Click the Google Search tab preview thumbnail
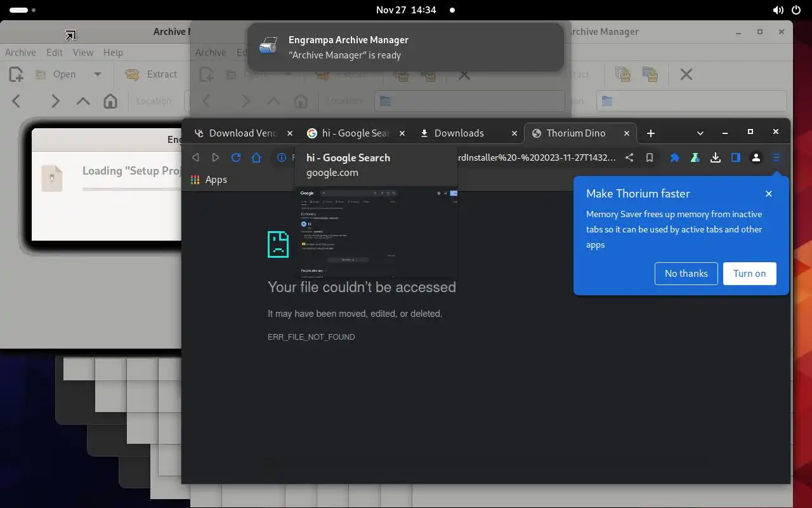The image size is (812, 508). click(x=378, y=233)
